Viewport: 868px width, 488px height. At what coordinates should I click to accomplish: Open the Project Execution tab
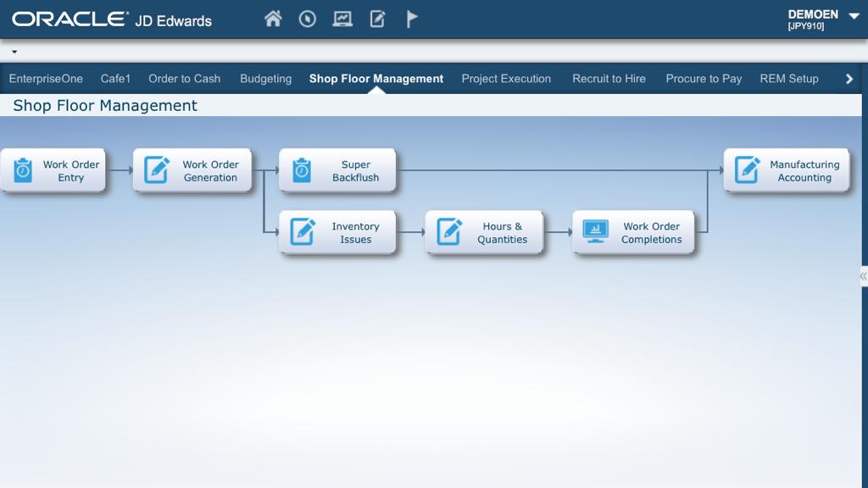[507, 79]
